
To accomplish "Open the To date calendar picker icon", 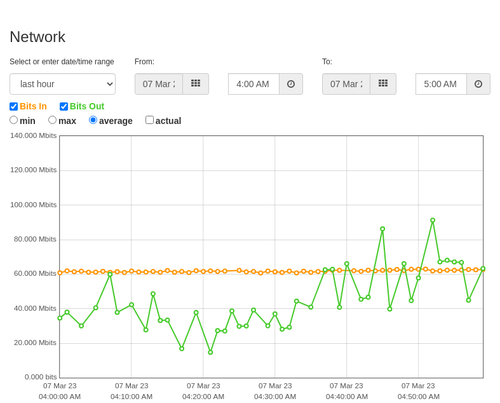I will tap(383, 84).
